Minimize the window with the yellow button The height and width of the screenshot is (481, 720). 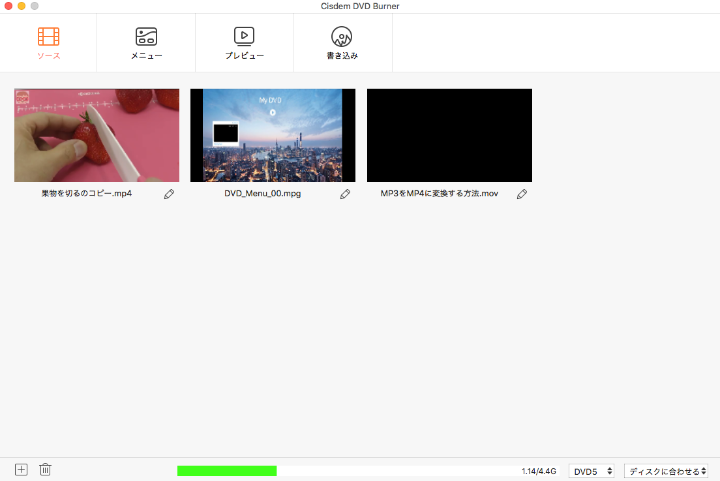21,6
